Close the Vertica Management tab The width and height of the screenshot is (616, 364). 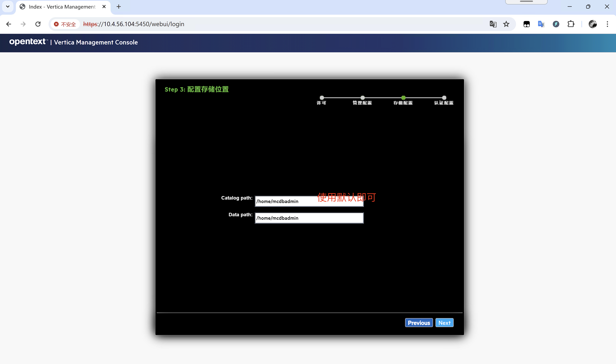point(104,7)
